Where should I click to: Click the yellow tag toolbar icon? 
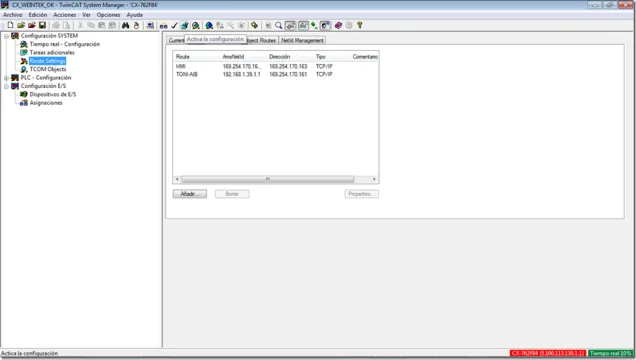click(254, 25)
